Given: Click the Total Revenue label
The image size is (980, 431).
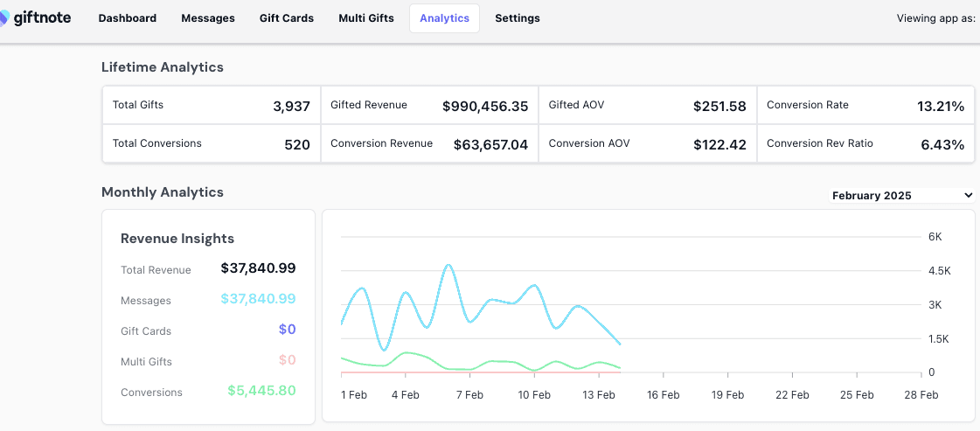Looking at the screenshot, I should coord(156,270).
